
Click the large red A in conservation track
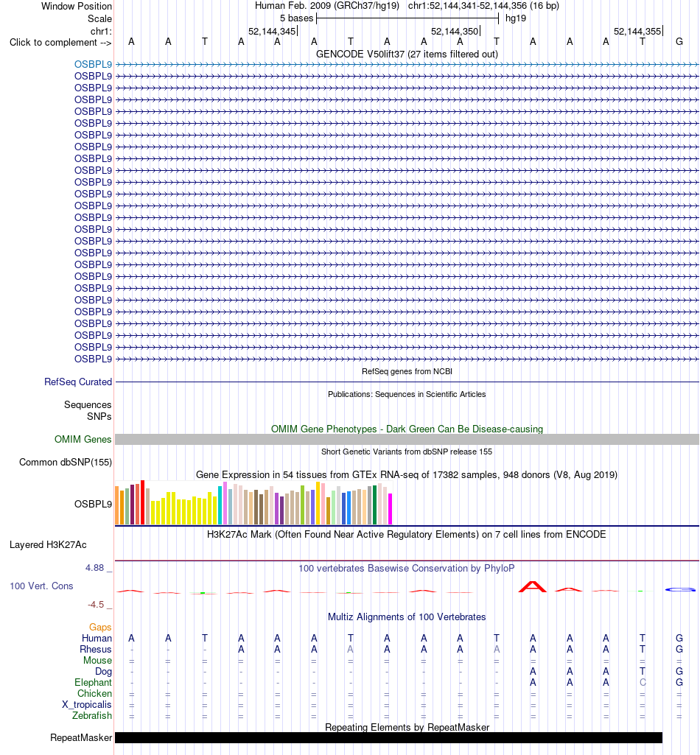532,586
